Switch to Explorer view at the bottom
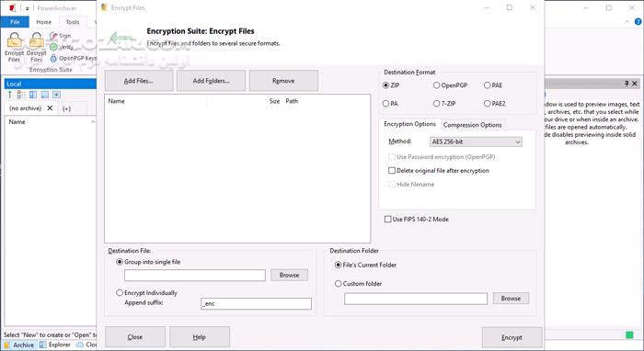 click(x=55, y=345)
